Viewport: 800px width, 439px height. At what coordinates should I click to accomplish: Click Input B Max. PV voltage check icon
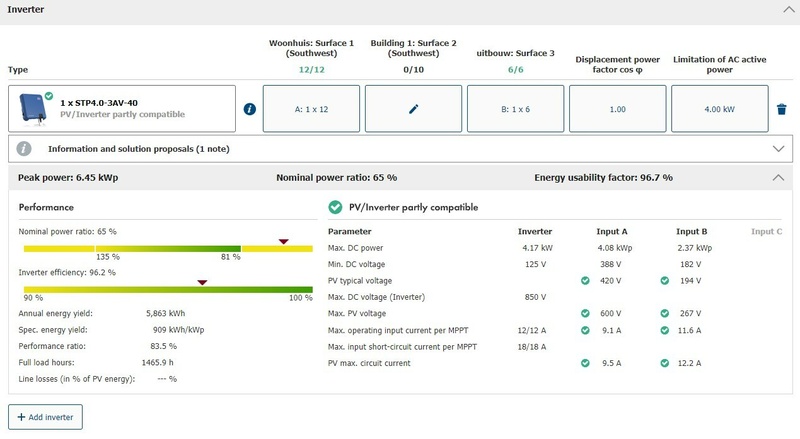pyautogui.click(x=663, y=314)
